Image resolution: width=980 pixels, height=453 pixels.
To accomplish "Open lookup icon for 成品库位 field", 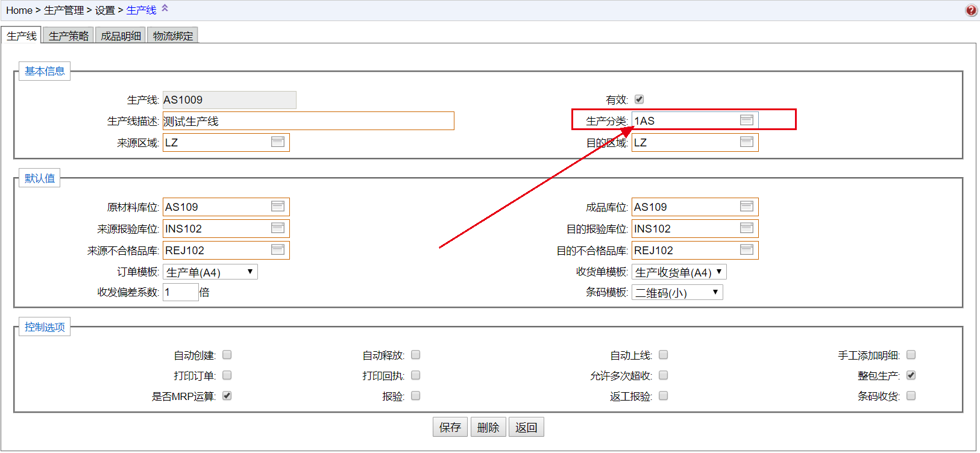I will point(747,206).
